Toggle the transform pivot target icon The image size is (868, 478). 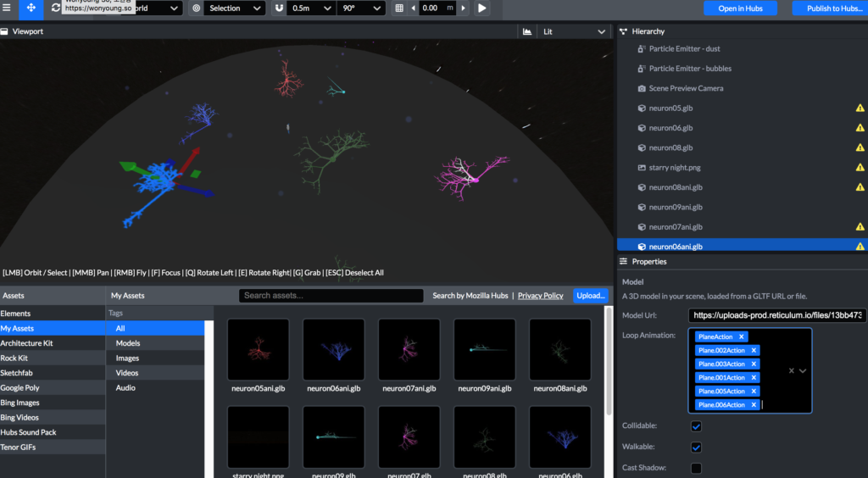click(x=196, y=8)
